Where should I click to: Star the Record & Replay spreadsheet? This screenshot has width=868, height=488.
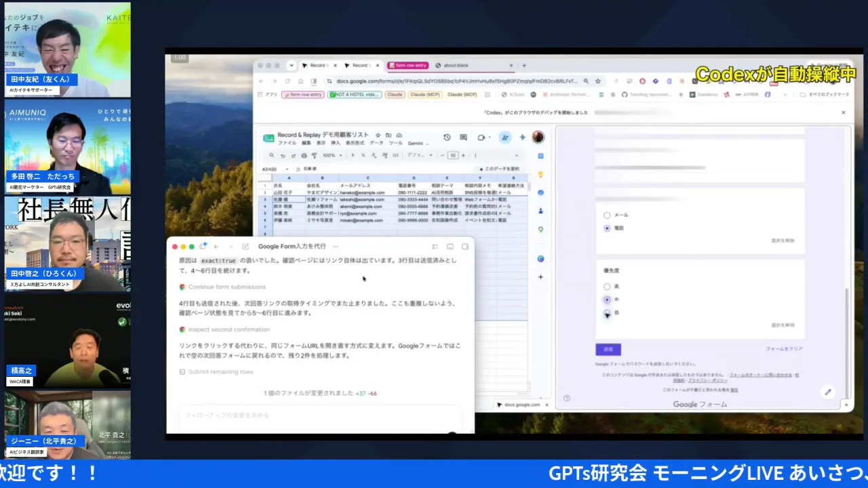point(378,135)
